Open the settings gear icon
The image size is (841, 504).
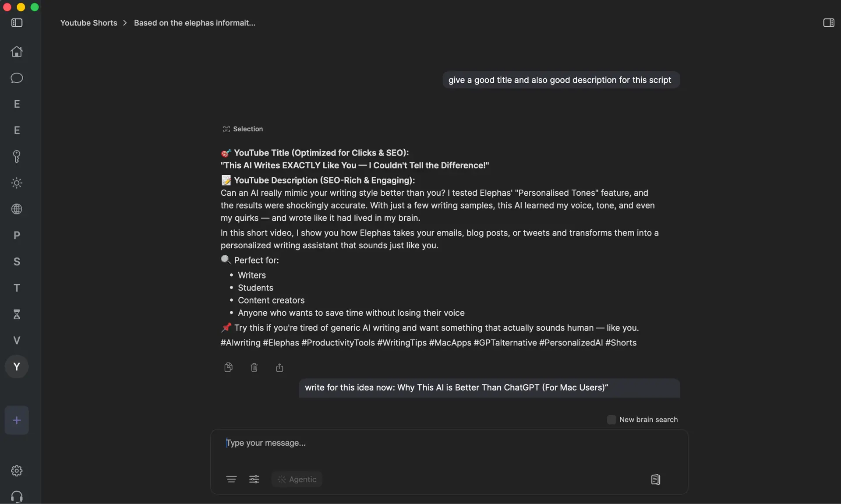click(17, 471)
